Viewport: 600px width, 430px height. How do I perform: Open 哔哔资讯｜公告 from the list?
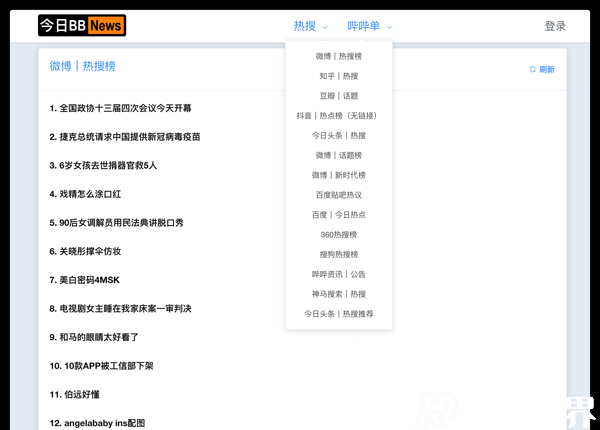pos(338,274)
